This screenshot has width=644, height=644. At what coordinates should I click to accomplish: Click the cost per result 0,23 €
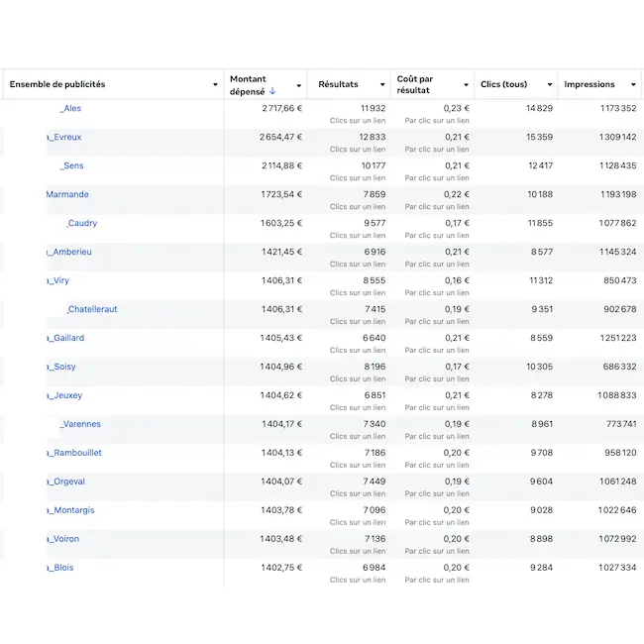[457, 108]
